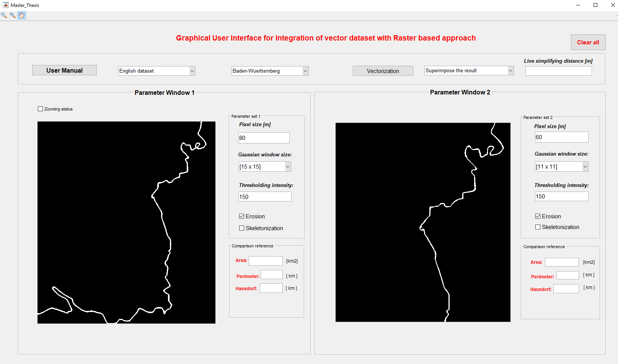Click the Pixel size field showing 60

[x=562, y=137]
